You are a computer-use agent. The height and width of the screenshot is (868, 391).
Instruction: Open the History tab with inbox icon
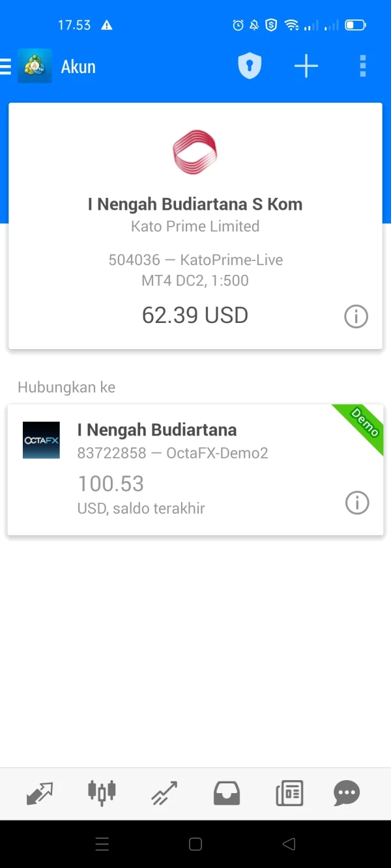pyautogui.click(x=227, y=793)
